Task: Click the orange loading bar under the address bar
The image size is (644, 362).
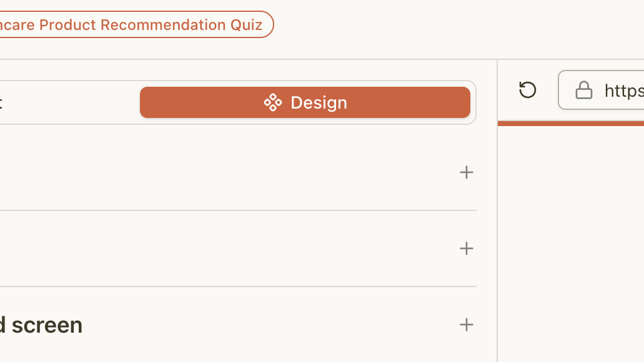Action: (x=570, y=124)
